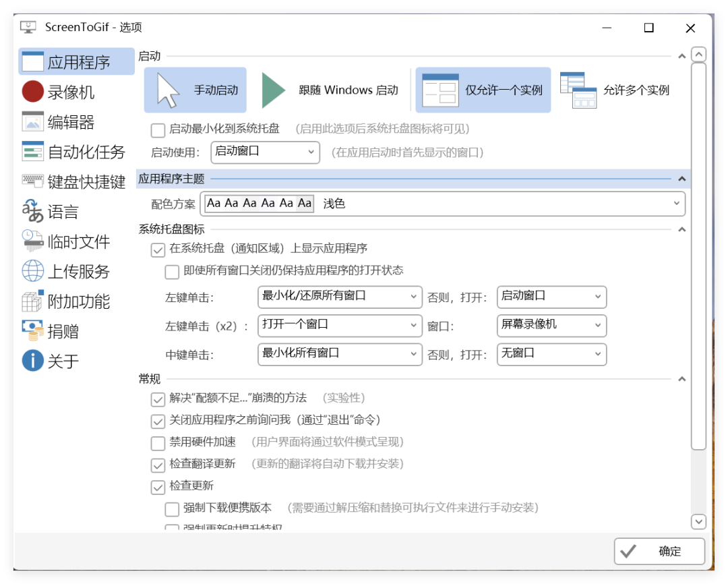Open the 临时文件 tab
Screen dimensions: 728x584
[77, 241]
